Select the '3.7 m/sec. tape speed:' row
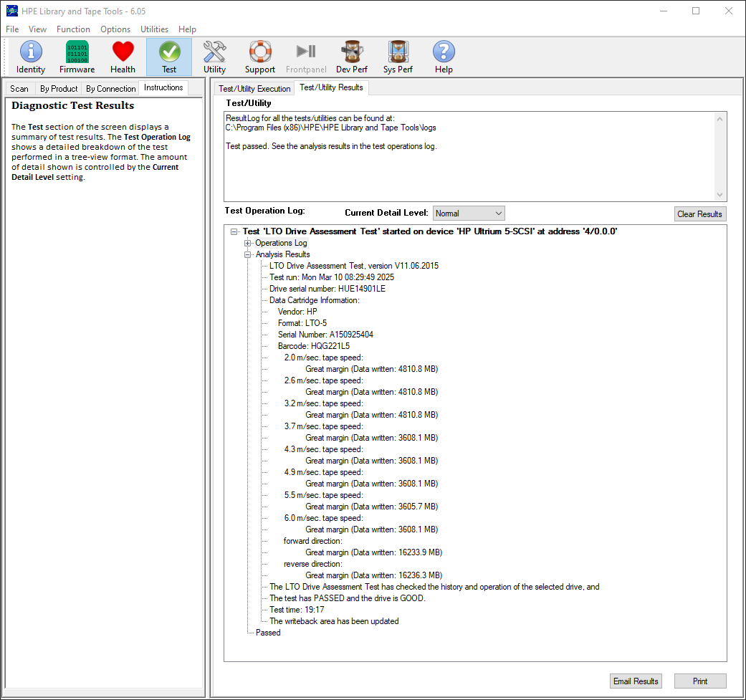Image resolution: width=746 pixels, height=700 pixels. click(323, 426)
